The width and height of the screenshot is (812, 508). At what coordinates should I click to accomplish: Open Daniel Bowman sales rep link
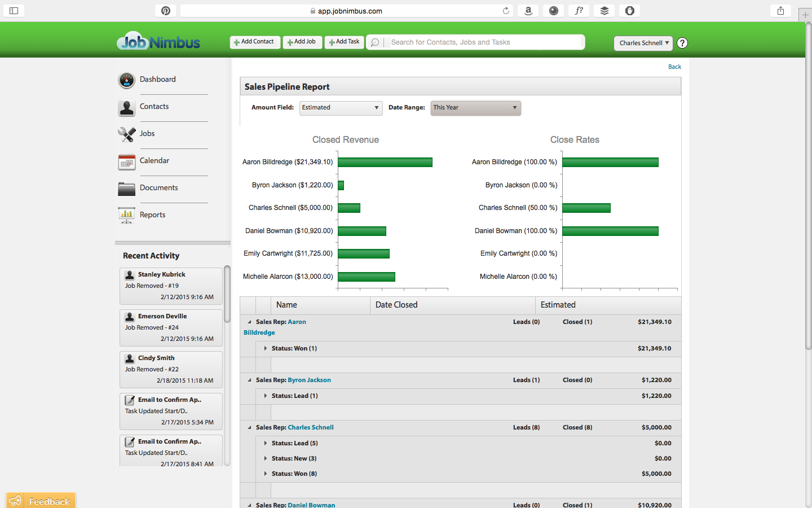(x=311, y=505)
